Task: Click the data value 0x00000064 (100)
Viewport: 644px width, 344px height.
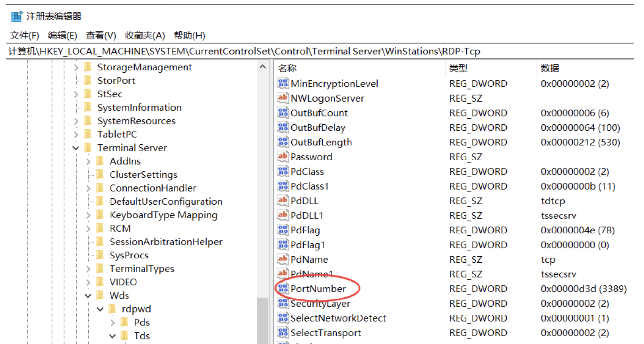Action: pos(581,127)
